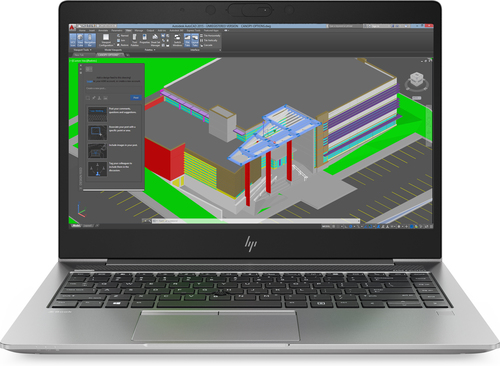Expand the Palettes panel dropdown
The width and height of the screenshot is (500, 366).
(149, 50)
